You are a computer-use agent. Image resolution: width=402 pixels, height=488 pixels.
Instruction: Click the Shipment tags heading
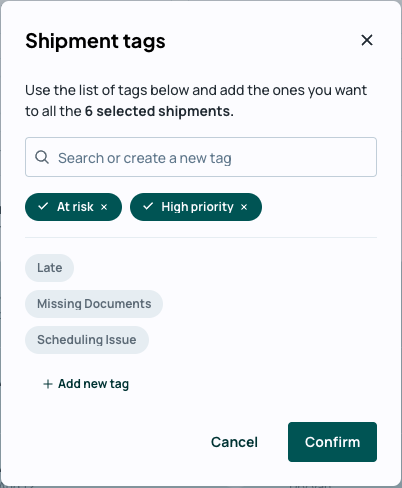95,41
